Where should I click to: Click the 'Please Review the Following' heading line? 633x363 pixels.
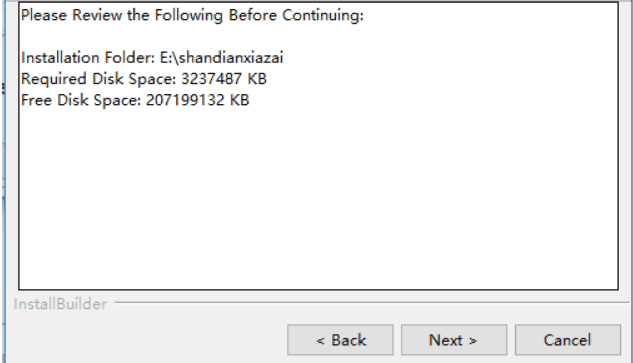coord(192,15)
